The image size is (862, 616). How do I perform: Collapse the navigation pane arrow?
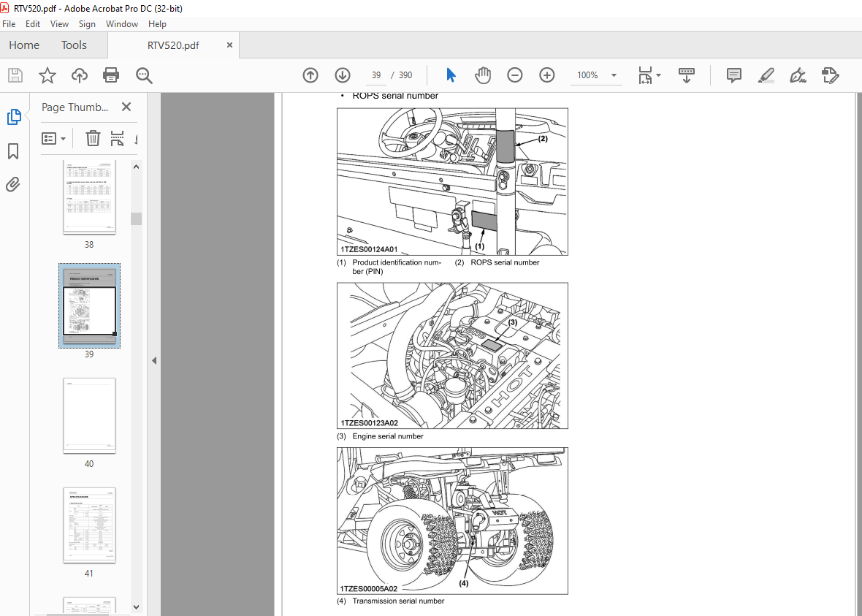click(154, 361)
